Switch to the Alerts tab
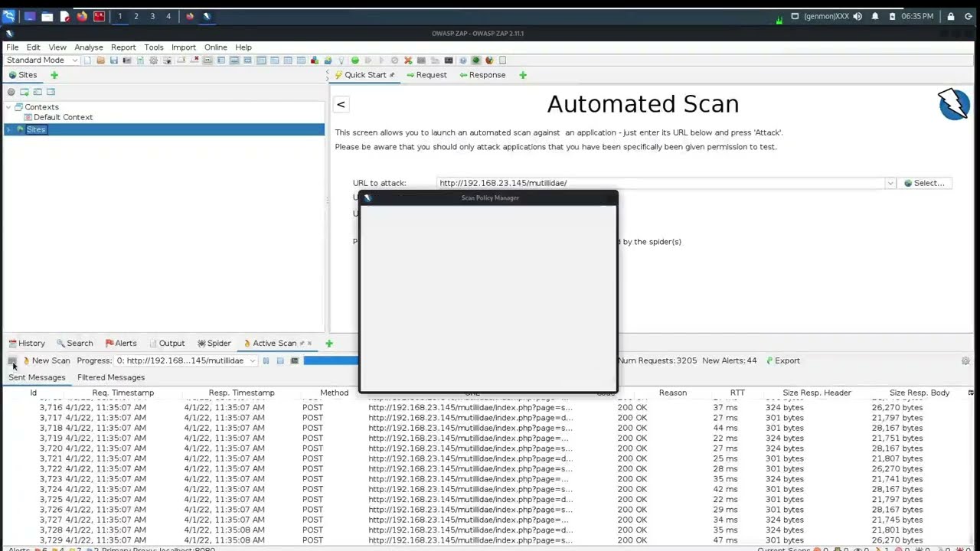This screenshot has height=551, width=980. click(x=121, y=344)
